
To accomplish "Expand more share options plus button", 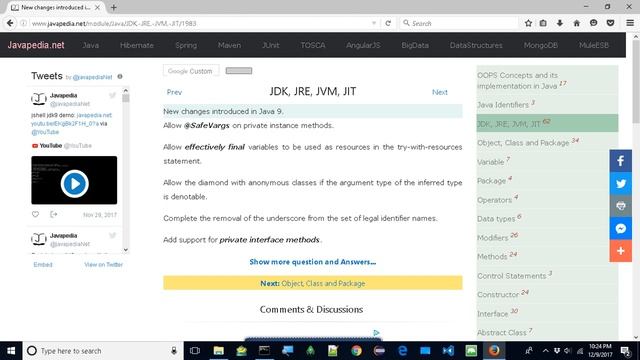I will tap(620, 251).
